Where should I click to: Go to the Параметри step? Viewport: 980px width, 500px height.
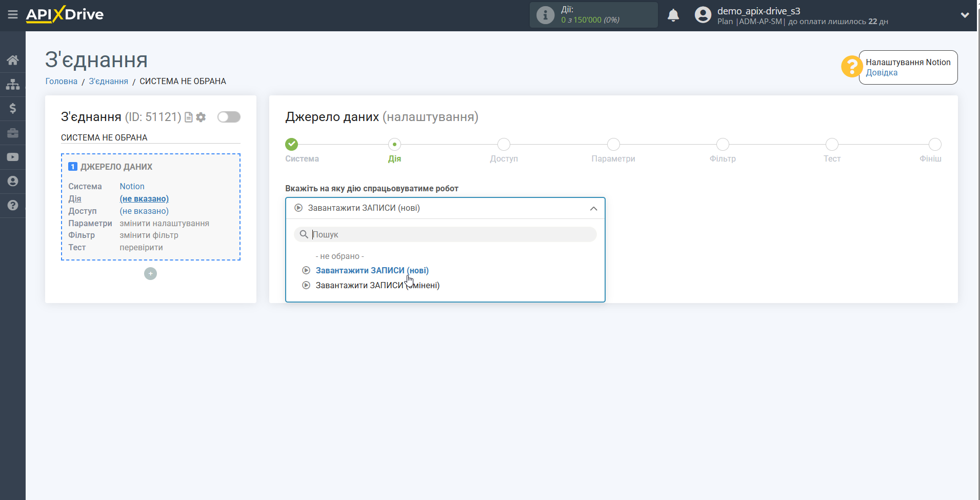click(x=613, y=145)
